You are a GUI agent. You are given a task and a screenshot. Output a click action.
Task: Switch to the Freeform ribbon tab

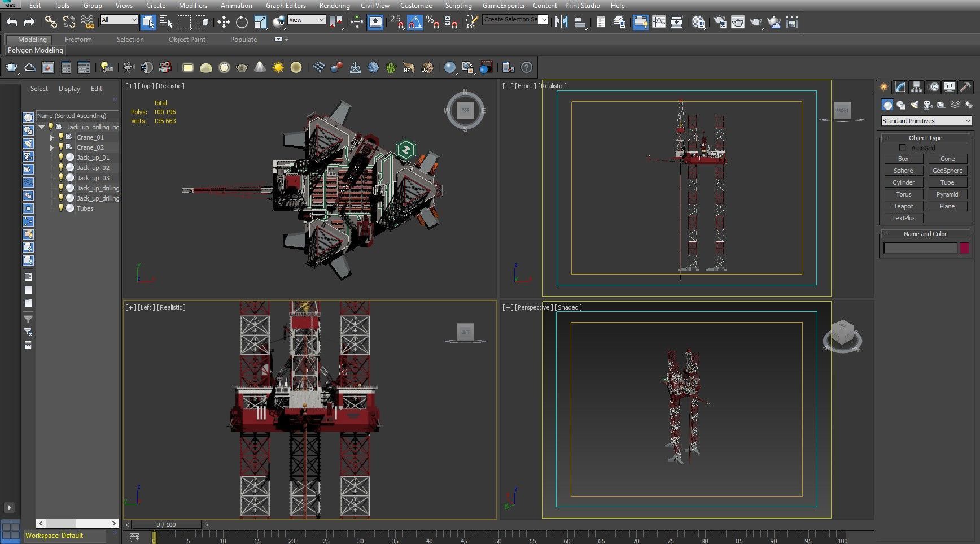click(78, 40)
